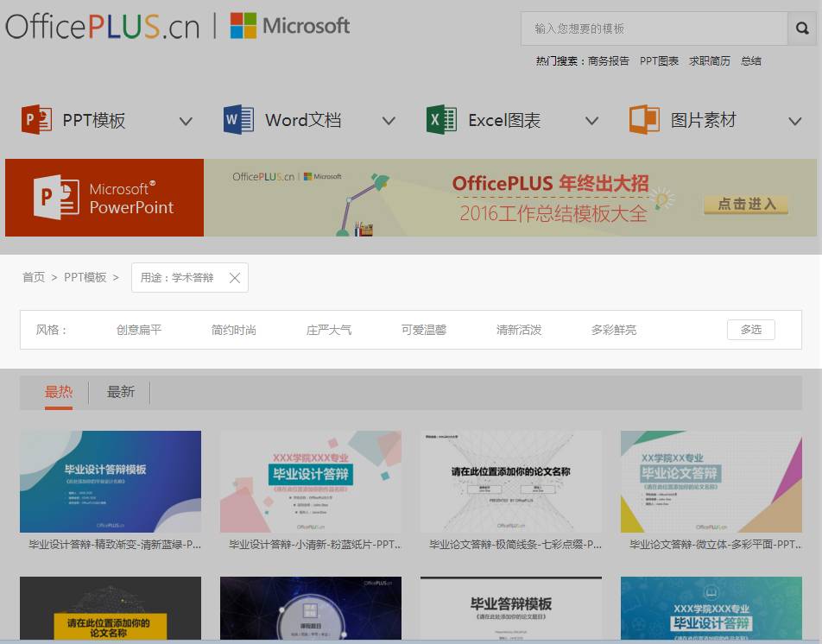The width and height of the screenshot is (822, 644).
Task: Click the 点击进入 banner button
Action: [x=744, y=205]
